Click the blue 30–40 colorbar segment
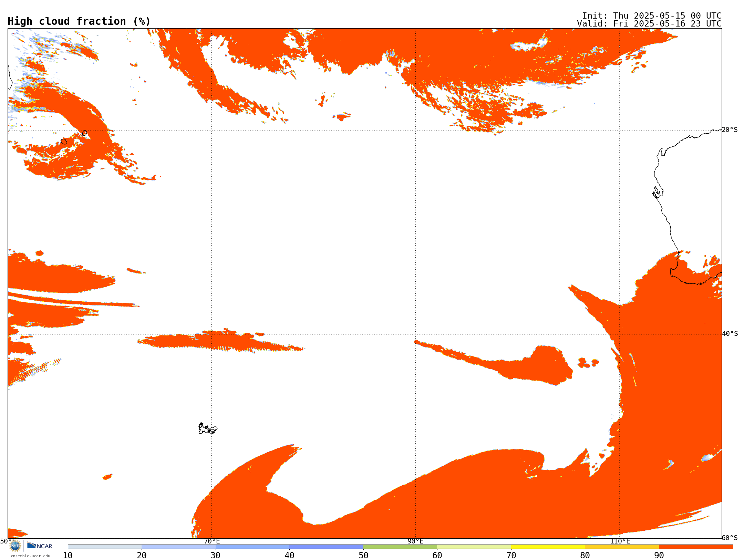Viewport: 744px width, 560px height. [x=252, y=547]
